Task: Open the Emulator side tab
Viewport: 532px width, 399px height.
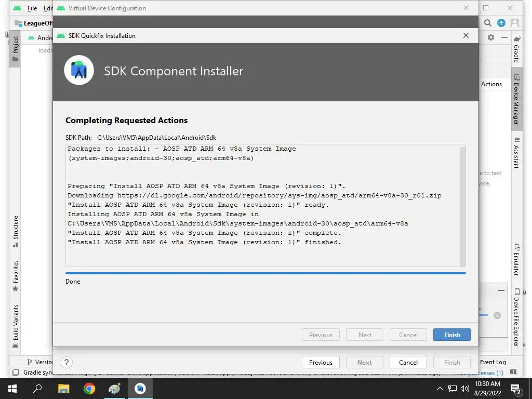Action: pyautogui.click(x=516, y=260)
